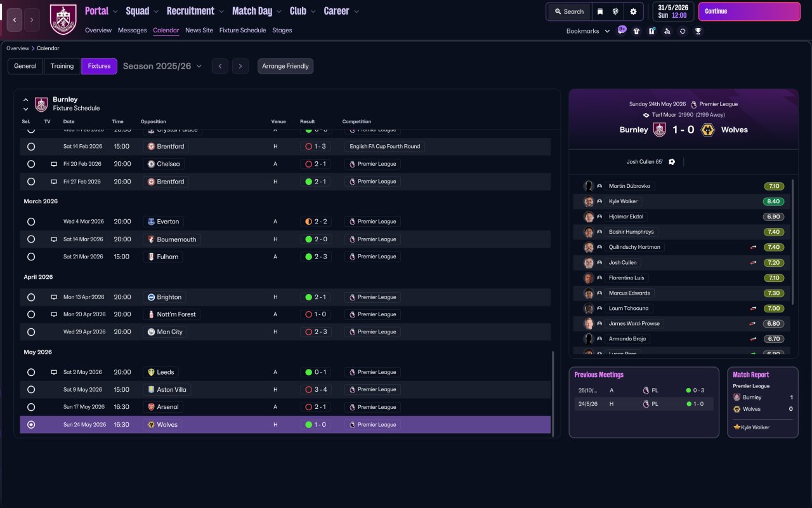Open the Recruitment dropdown menu
The image size is (812, 508).
[x=195, y=11]
